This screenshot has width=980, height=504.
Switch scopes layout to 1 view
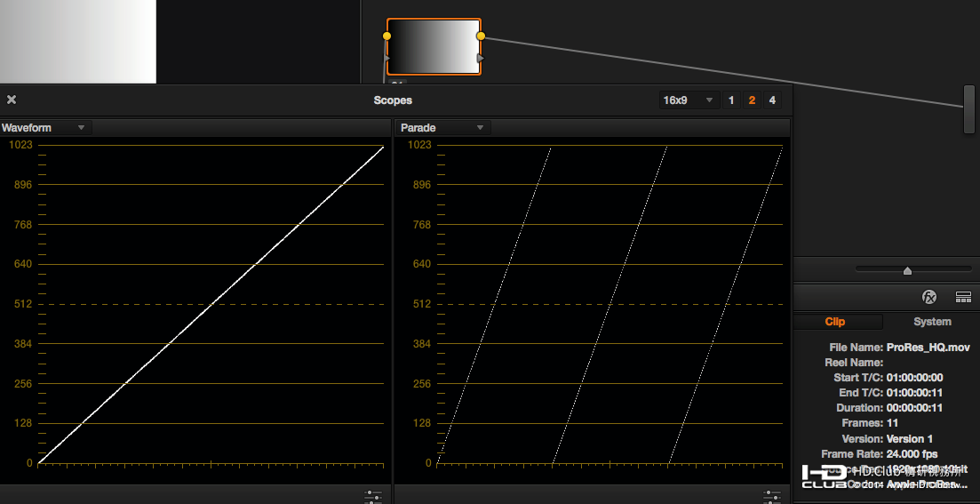pos(731,100)
